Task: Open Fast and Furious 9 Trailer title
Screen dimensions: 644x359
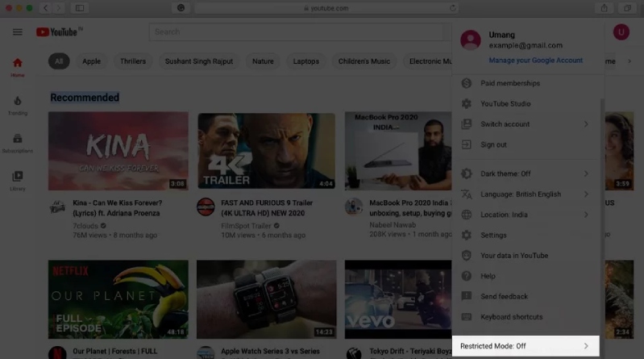Action: 267,208
